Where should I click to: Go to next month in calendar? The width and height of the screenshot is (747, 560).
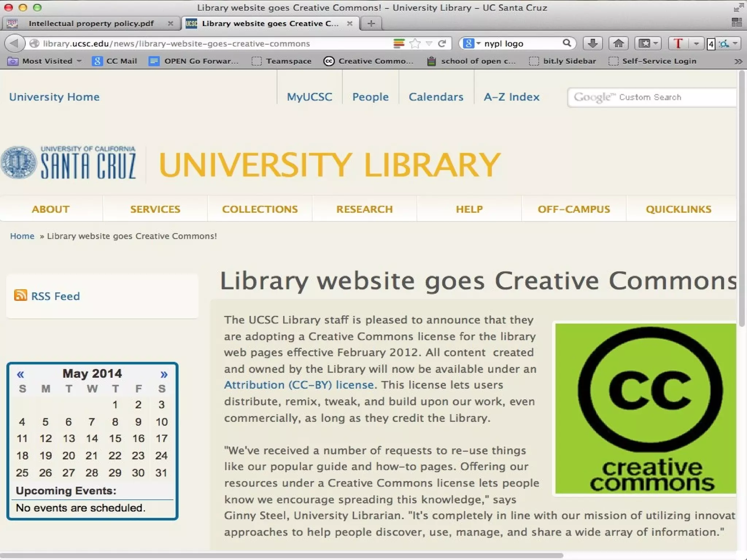point(164,374)
